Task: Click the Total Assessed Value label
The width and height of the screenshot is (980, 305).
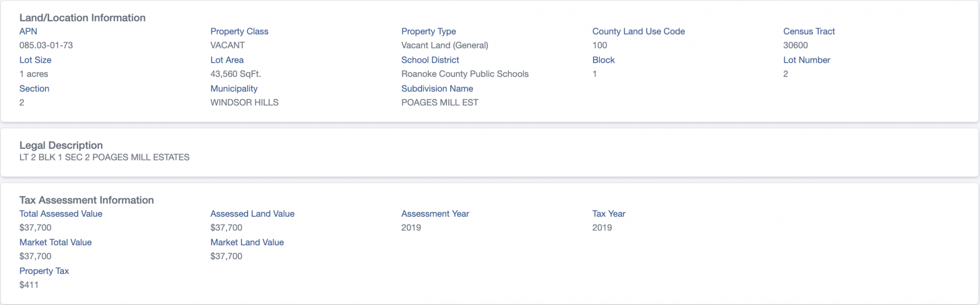Action: coord(61,214)
